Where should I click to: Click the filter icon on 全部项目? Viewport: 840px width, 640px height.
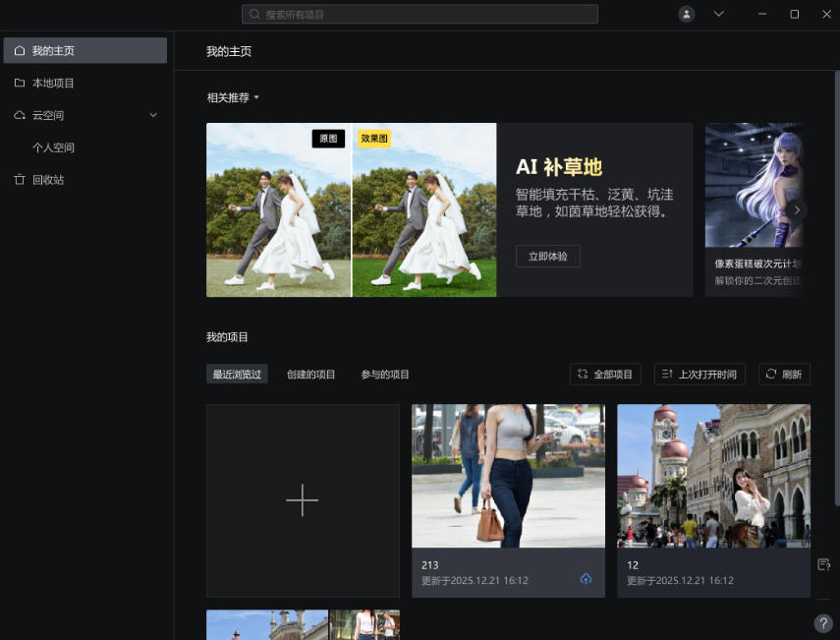point(581,374)
